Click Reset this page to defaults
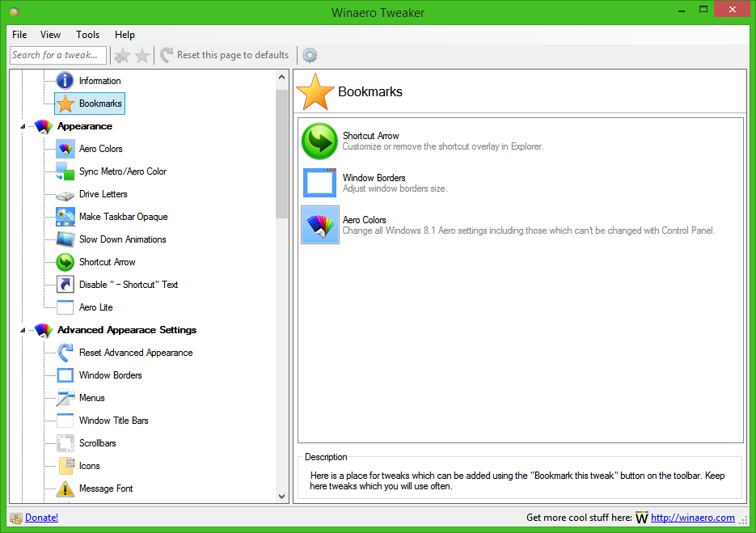The height and width of the screenshot is (533, 756). (x=224, y=55)
